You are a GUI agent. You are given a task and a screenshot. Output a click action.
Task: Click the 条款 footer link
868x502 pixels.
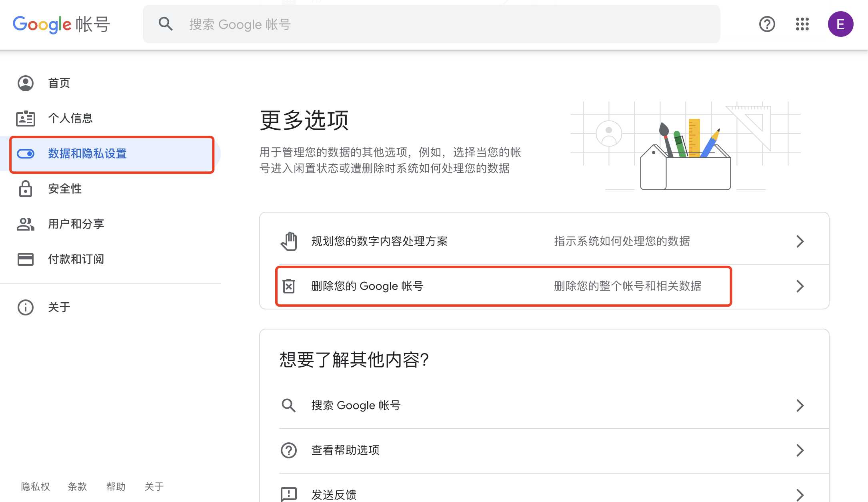point(78,486)
